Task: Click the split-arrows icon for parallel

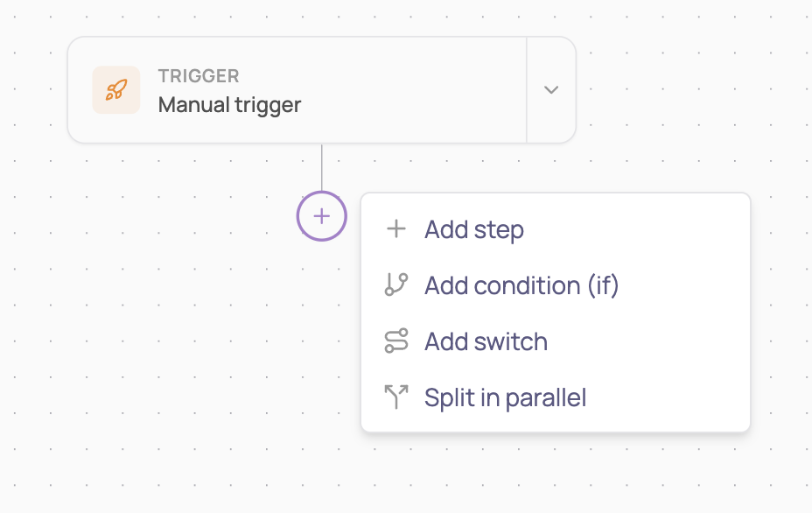Action: coord(396,397)
